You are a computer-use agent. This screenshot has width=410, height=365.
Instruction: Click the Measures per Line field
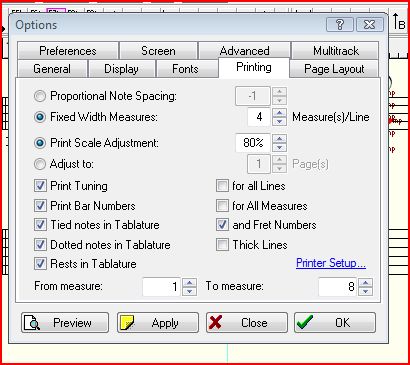259,117
